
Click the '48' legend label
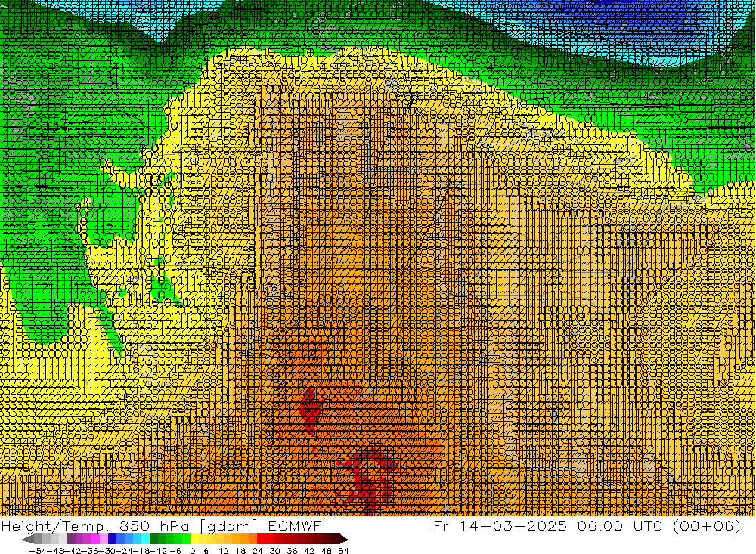click(327, 551)
